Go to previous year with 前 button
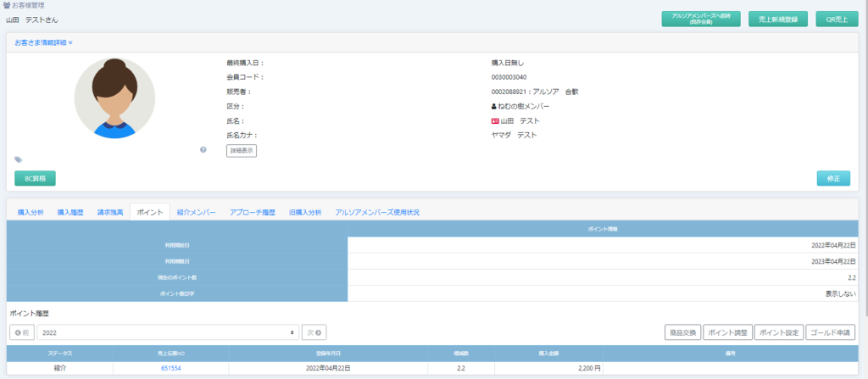This screenshot has height=379, width=868. [x=21, y=332]
